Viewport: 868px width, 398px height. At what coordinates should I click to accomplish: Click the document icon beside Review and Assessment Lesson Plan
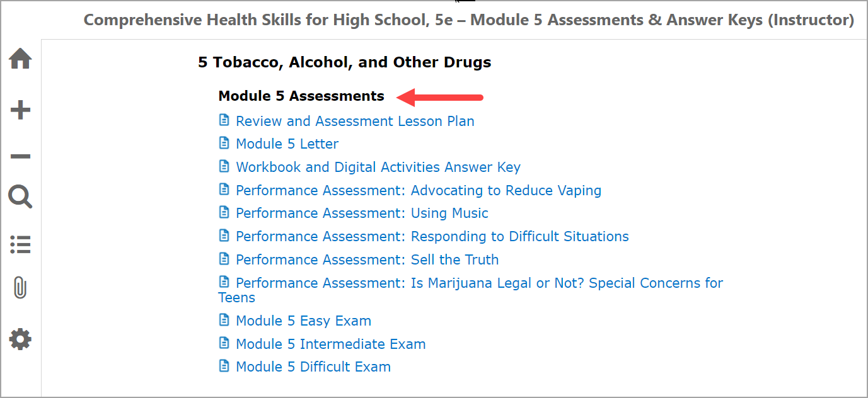(224, 120)
